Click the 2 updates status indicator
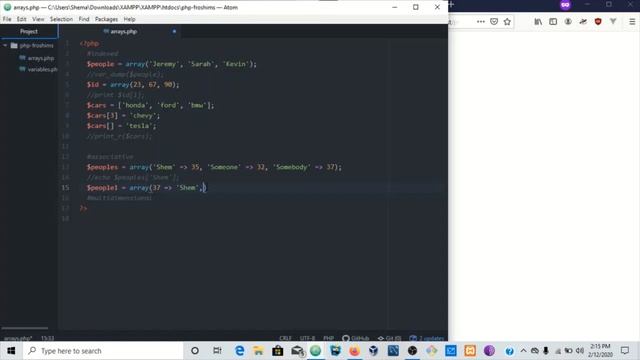640x360 pixels. pos(427,338)
